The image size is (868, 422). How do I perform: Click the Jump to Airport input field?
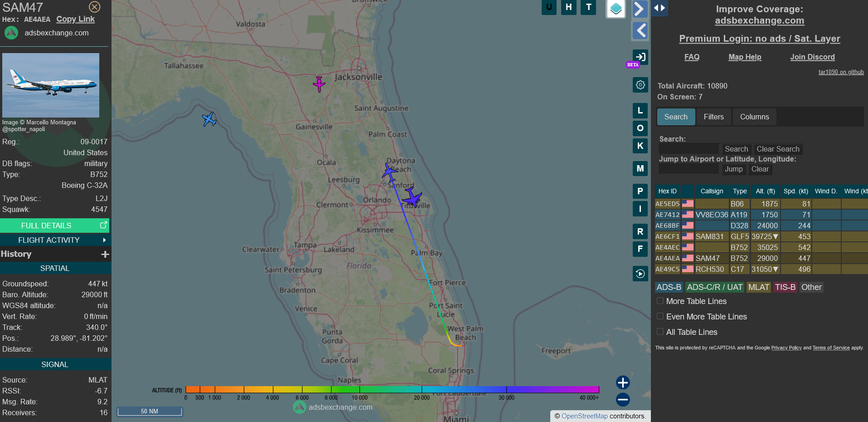coord(689,169)
